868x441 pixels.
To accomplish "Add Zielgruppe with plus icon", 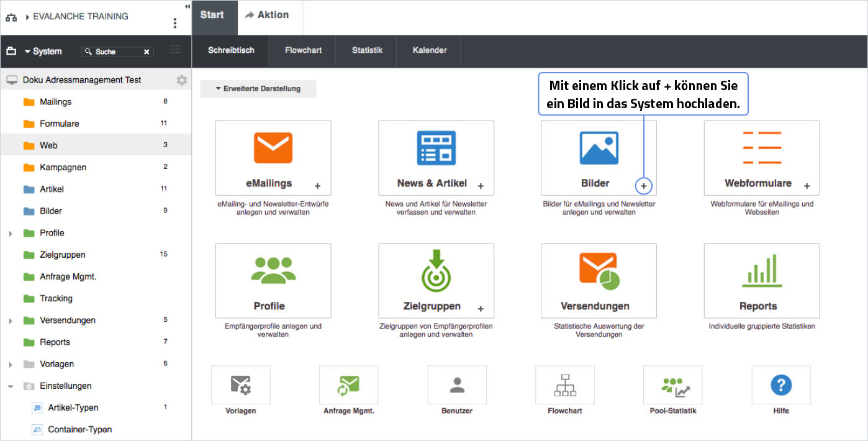I will coord(481,309).
